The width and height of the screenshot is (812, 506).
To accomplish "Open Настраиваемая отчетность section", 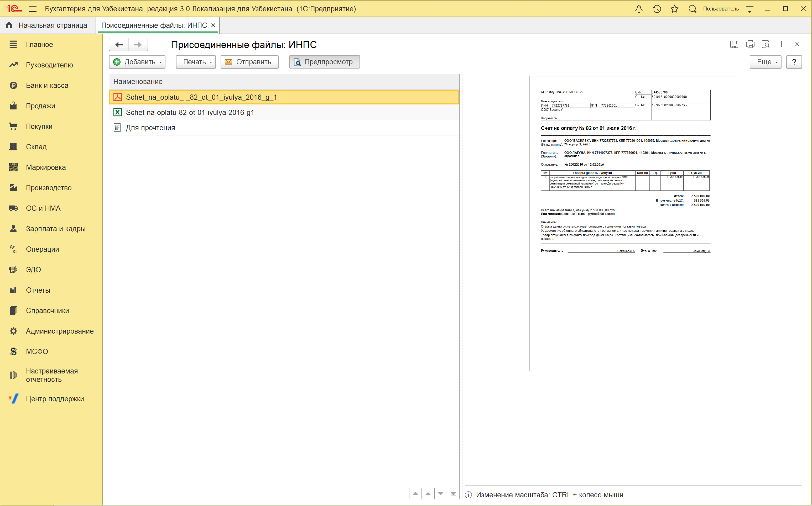I will point(51,375).
